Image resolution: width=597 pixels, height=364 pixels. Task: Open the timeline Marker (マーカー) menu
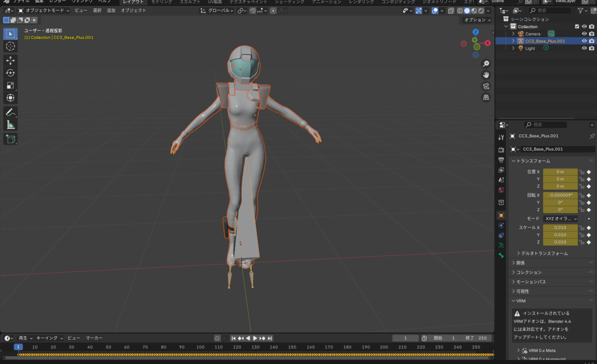(x=94, y=338)
